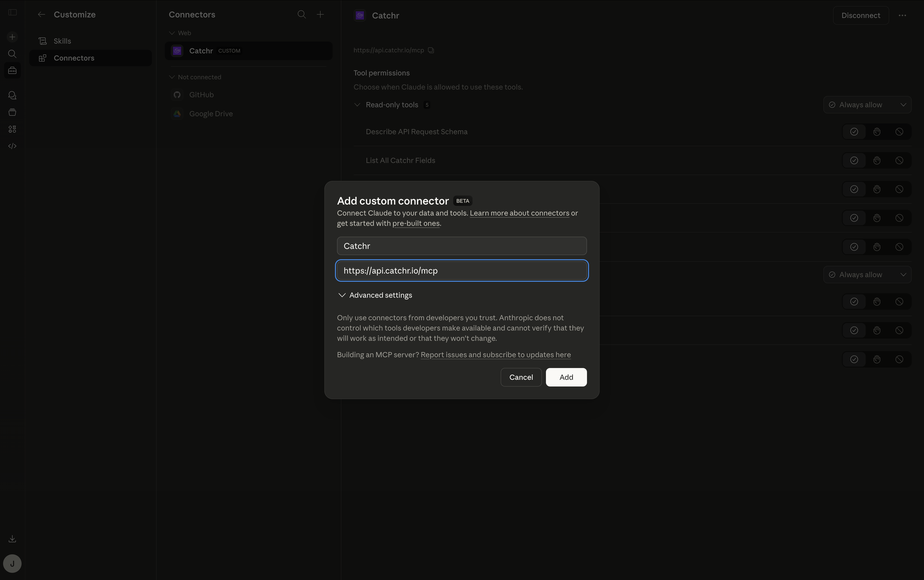Click the search icon in Connectors header
The image size is (924, 580).
point(302,15)
